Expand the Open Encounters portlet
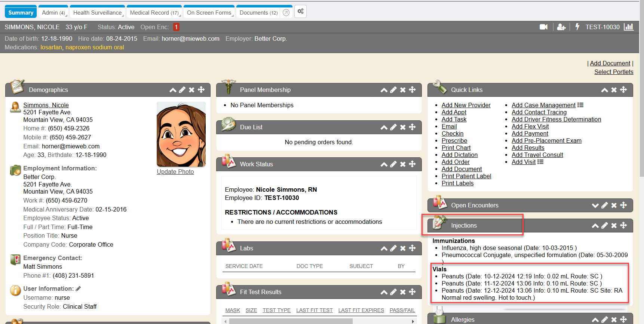This screenshot has width=644, height=324. pyautogui.click(x=595, y=205)
